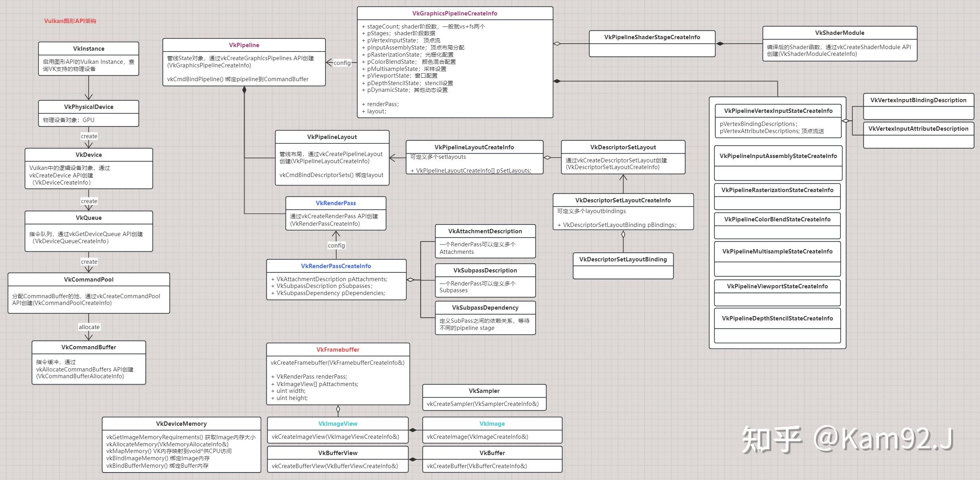Click the VkDeviceMemory box title

181,424
